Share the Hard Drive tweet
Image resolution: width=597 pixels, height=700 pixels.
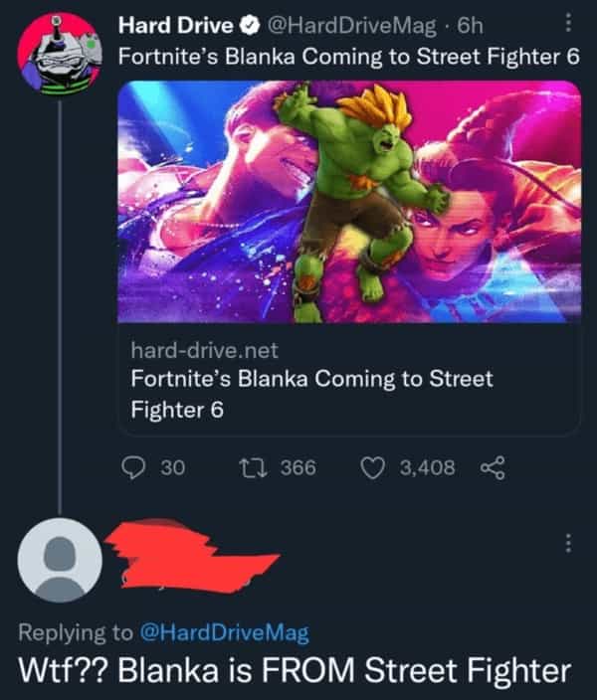[x=490, y=466]
